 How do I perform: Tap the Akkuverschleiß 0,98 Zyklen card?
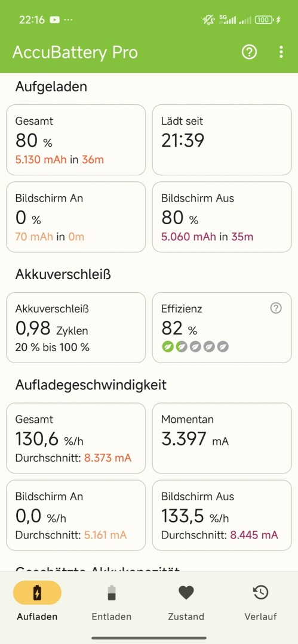point(76,327)
